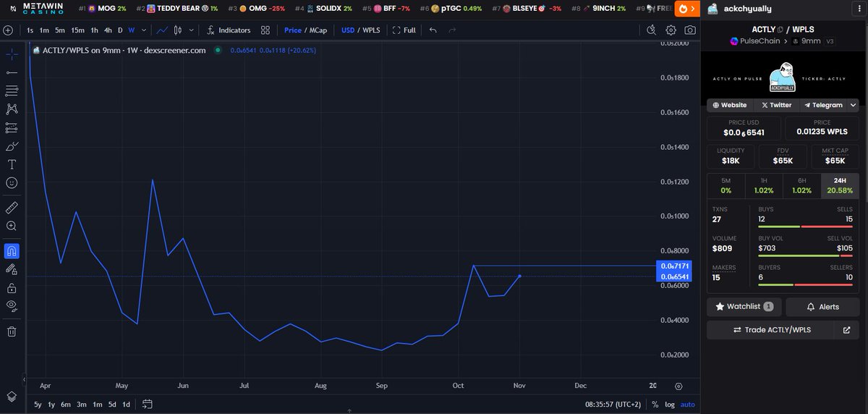This screenshot has height=414, width=868.
Task: Click Trade ACTLY/WPLS button
Action: pos(772,330)
